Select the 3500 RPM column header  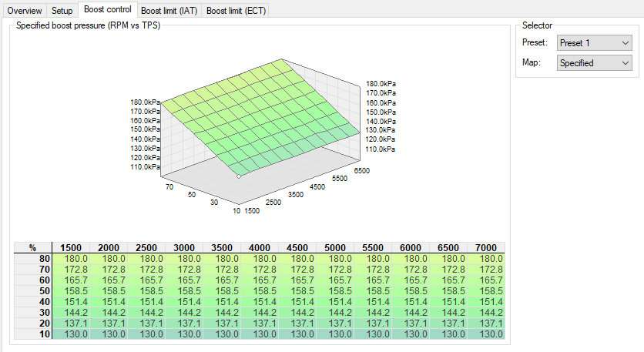point(222,248)
